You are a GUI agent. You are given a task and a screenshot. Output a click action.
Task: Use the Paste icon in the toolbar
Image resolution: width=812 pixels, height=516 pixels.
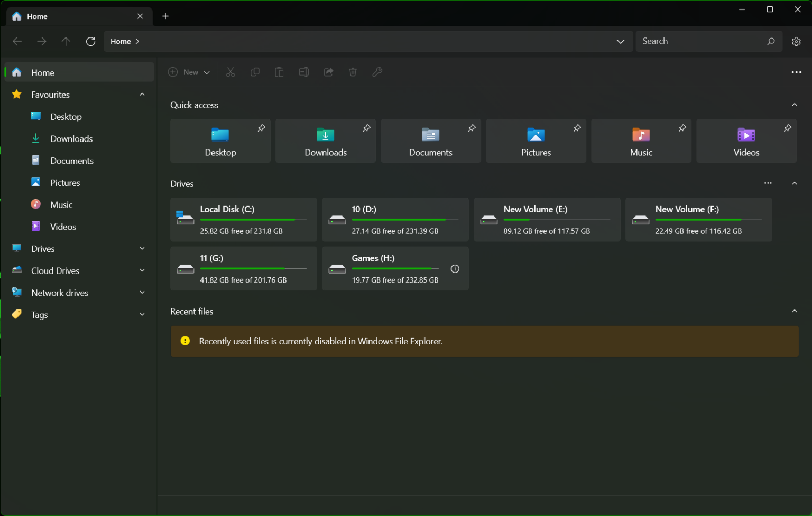[279, 72]
